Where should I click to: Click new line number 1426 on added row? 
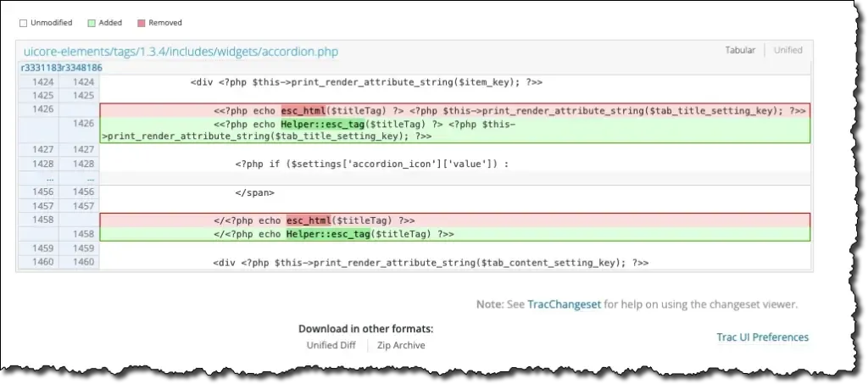84,123
